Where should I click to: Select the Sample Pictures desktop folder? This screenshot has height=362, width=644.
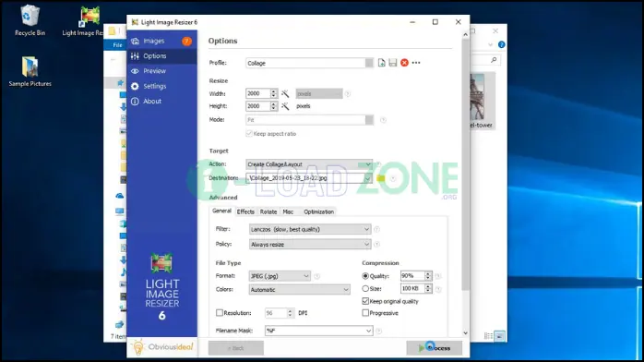pyautogui.click(x=30, y=71)
